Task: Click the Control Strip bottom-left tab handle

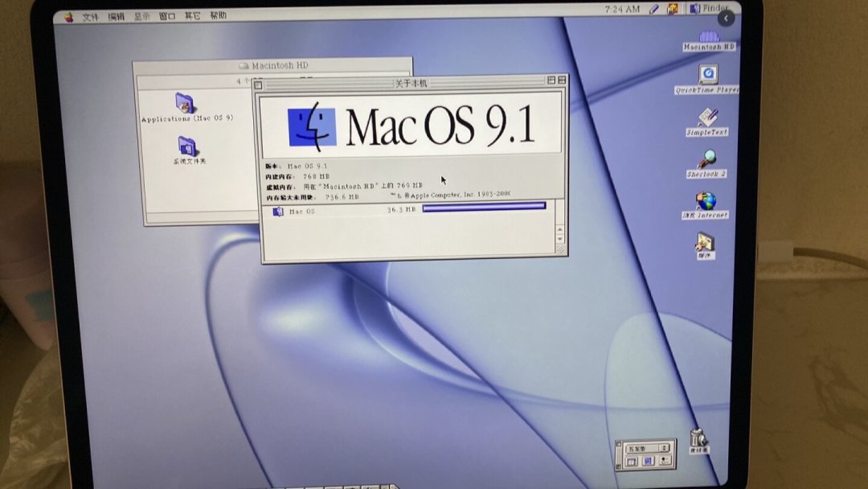Action: tap(619, 466)
